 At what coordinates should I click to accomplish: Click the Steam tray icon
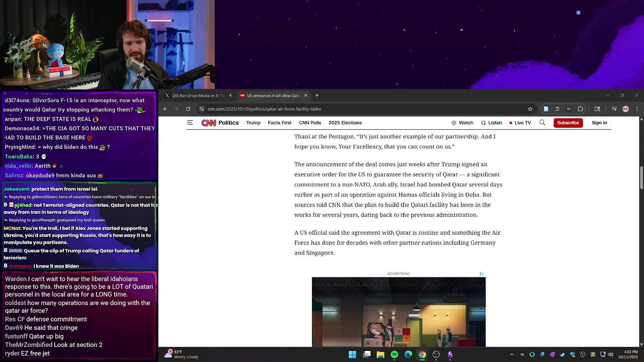[x=562, y=354]
